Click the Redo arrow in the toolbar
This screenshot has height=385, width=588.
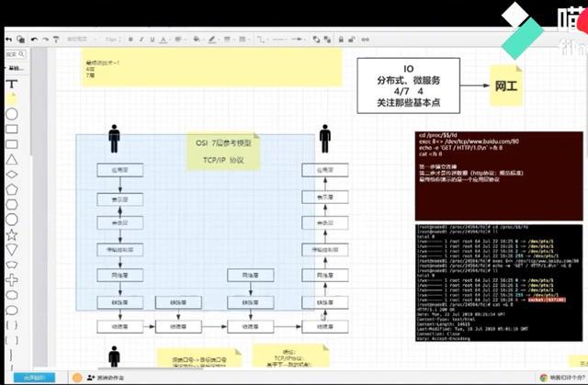pos(45,40)
